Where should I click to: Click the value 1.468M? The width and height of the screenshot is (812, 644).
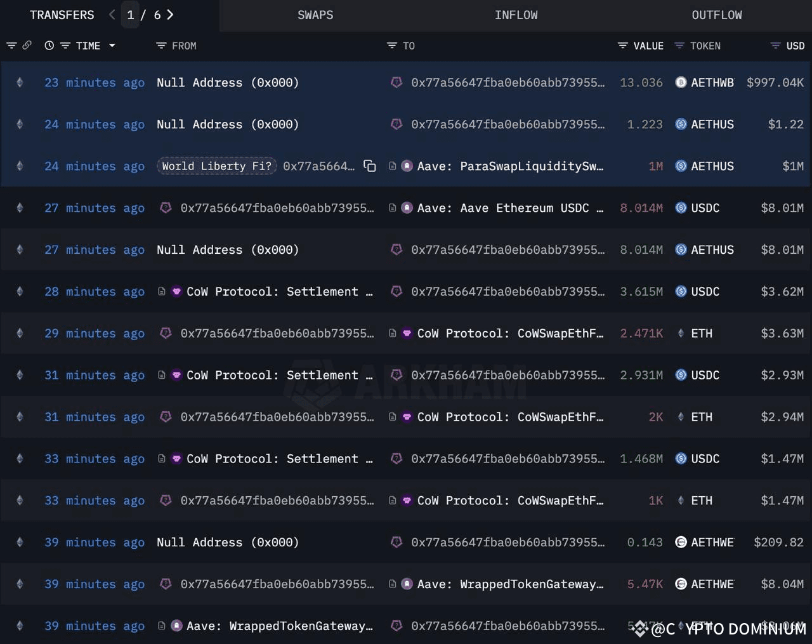pos(641,459)
